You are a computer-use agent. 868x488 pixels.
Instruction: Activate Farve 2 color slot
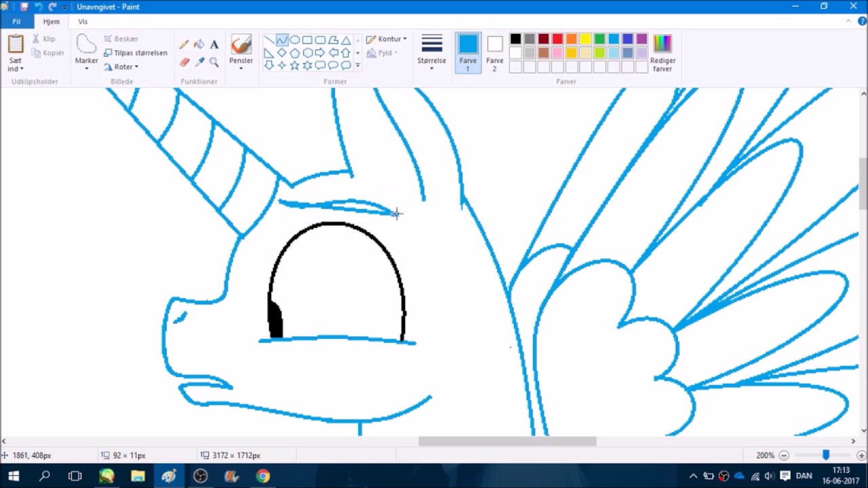tap(494, 52)
